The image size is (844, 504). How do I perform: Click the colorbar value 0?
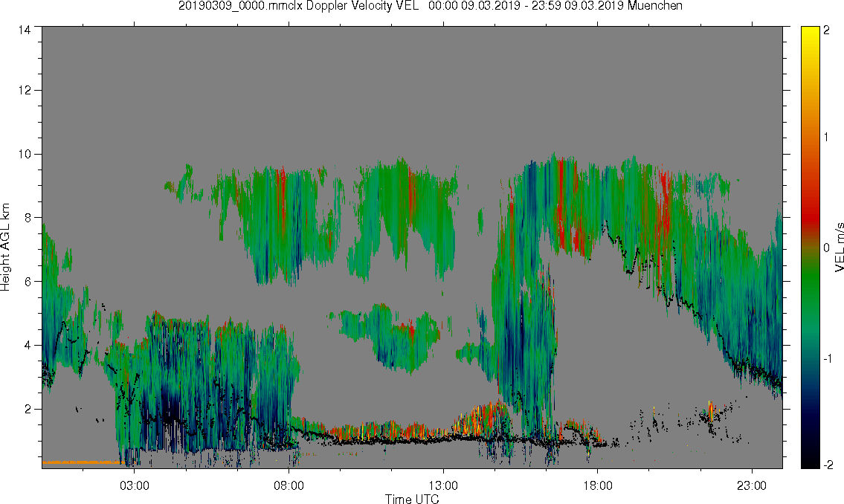pyautogui.click(x=826, y=248)
